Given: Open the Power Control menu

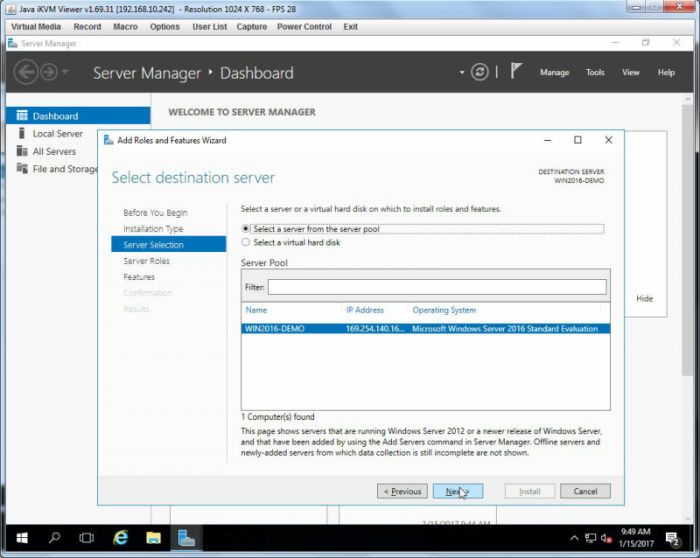Looking at the screenshot, I should (x=304, y=27).
